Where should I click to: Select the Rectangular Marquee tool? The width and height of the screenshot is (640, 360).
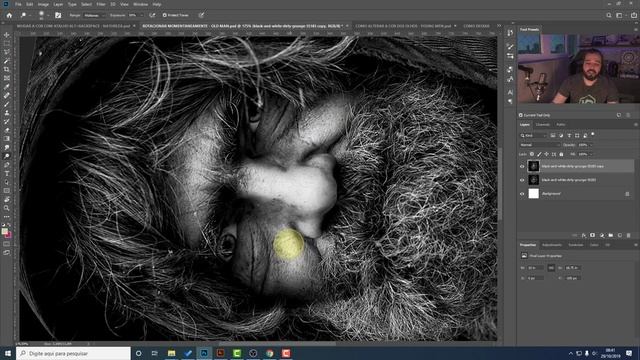coord(7,44)
